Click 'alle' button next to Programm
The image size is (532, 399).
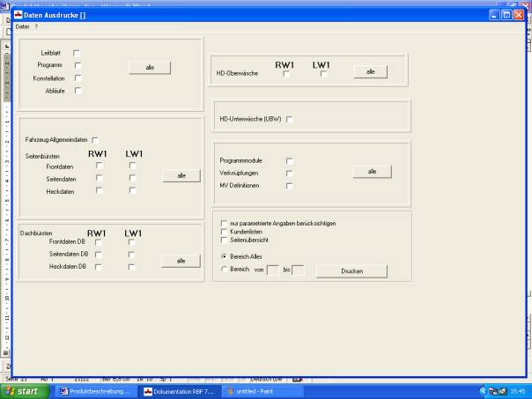click(x=150, y=68)
